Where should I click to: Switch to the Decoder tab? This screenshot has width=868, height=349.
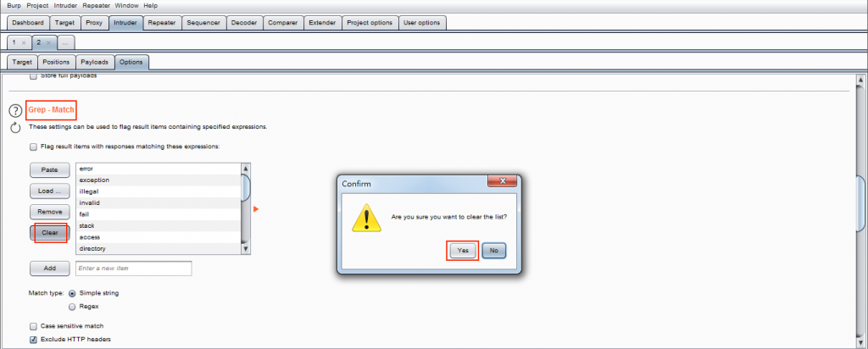click(243, 23)
